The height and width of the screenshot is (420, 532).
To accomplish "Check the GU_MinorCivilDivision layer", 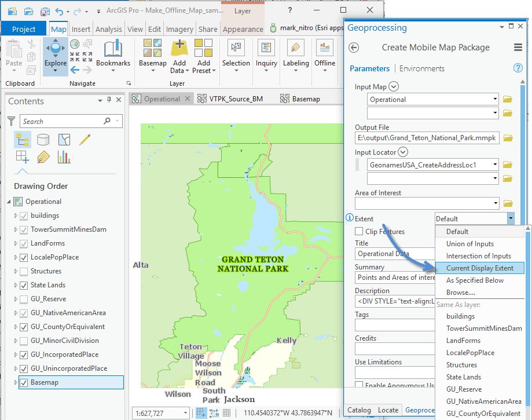I will (x=24, y=341).
